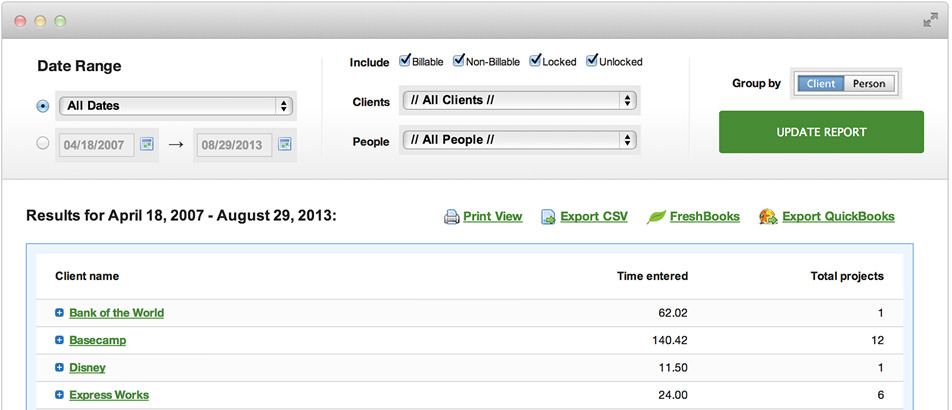
Task: Open the start date calendar picker icon
Action: point(147,144)
